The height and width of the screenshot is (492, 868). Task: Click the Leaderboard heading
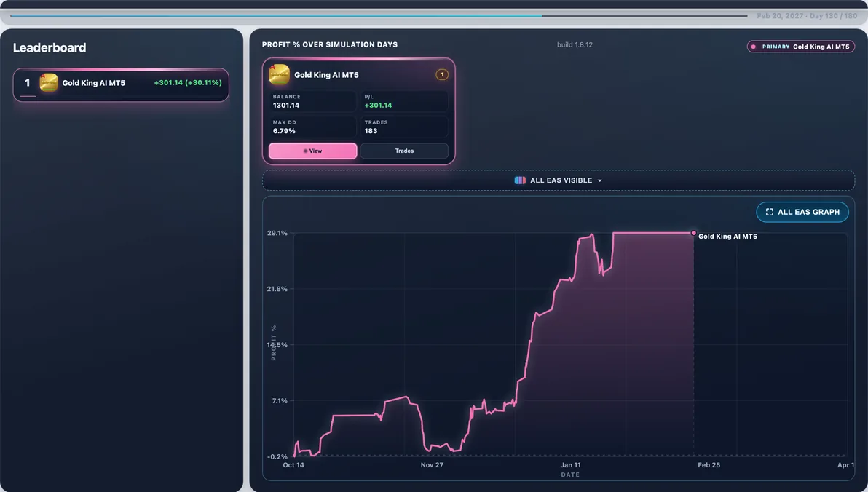(x=50, y=47)
